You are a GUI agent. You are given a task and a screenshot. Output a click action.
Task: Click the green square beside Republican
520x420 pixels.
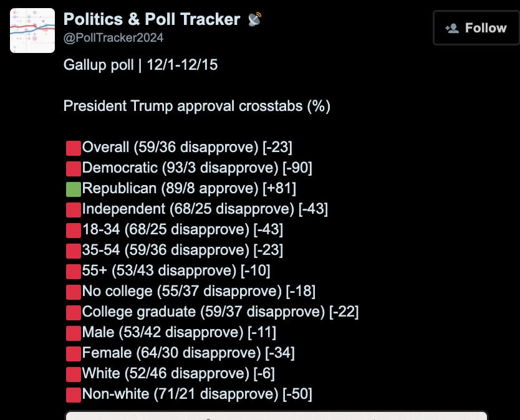click(x=74, y=189)
